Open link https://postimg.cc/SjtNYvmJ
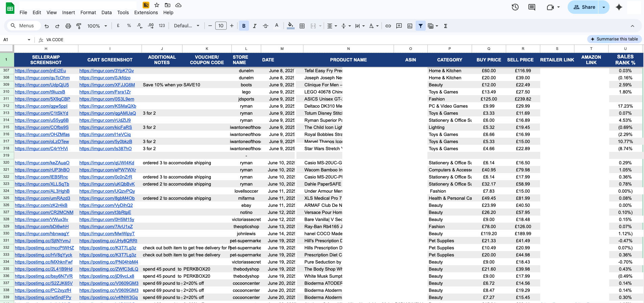This screenshot has height=303, width=644. click(x=43, y=241)
